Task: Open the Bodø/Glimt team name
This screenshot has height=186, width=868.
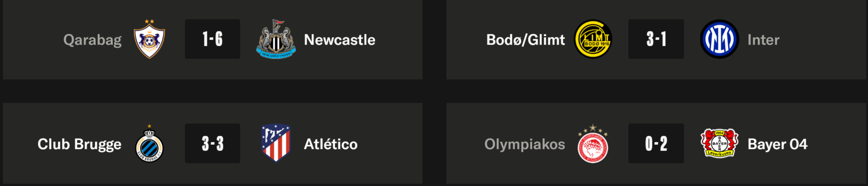Action: [x=525, y=40]
